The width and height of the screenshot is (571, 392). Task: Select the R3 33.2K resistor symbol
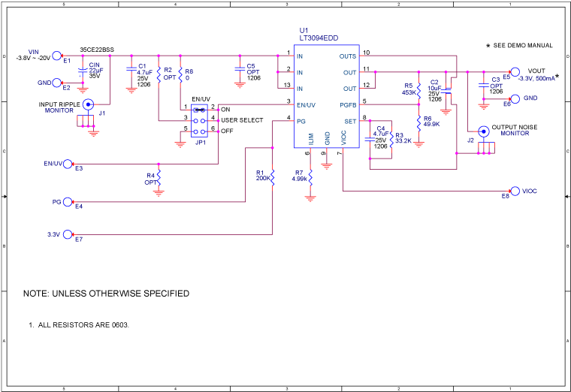(392, 140)
